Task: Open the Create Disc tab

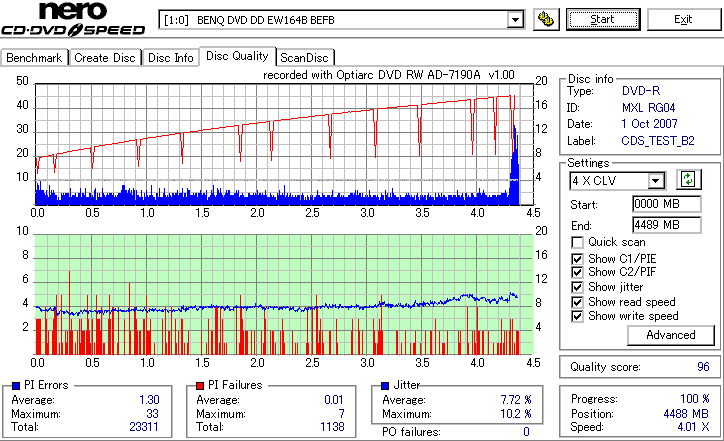Action: pos(105,58)
